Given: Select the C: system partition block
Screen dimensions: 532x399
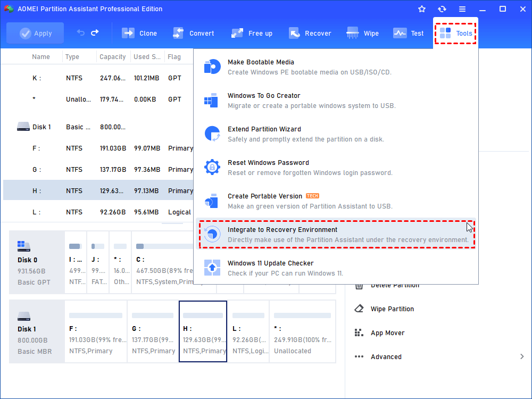Looking at the screenshot, I should click(x=163, y=262).
